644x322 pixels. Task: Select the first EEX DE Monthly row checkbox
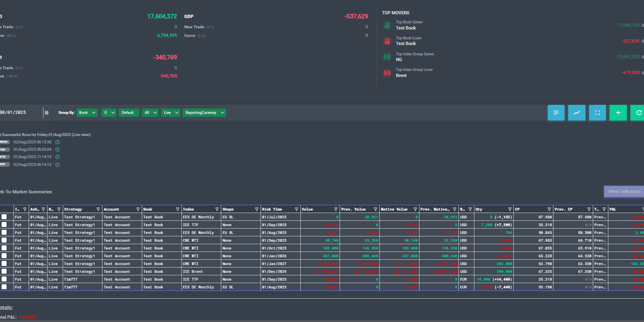pyautogui.click(x=4, y=217)
